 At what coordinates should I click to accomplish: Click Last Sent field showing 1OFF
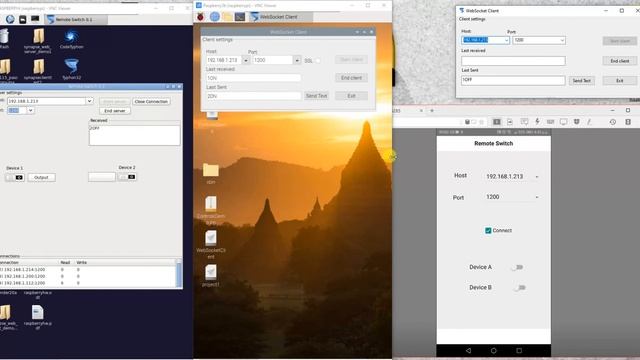pos(513,80)
